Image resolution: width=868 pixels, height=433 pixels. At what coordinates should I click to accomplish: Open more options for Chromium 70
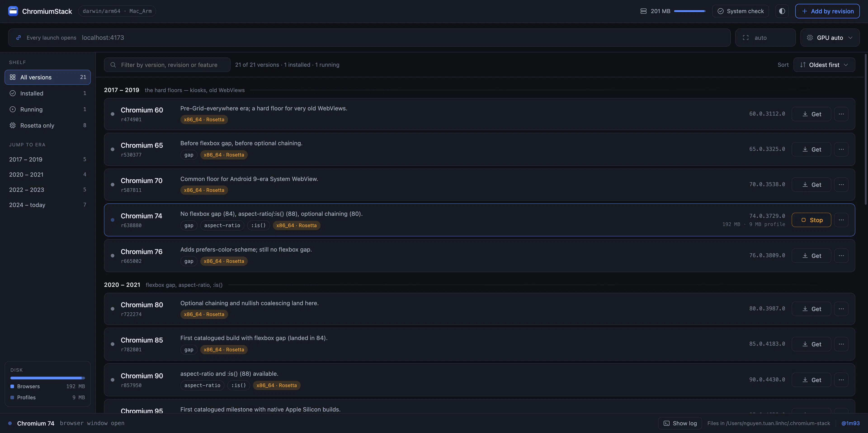[841, 184]
